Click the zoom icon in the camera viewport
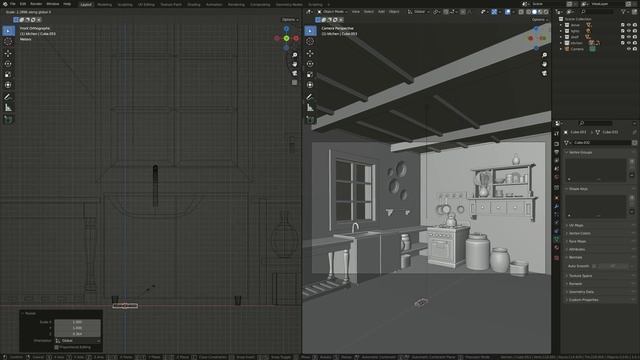Image resolution: width=640 pixels, height=360 pixels. [544, 55]
